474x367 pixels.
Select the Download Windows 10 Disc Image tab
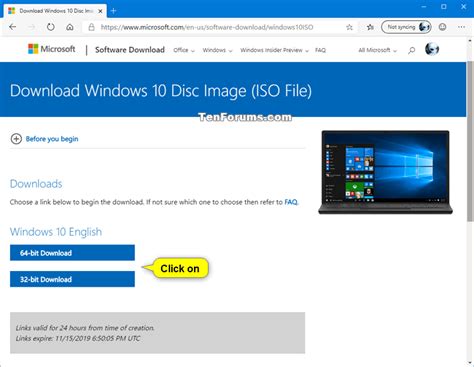pos(55,11)
